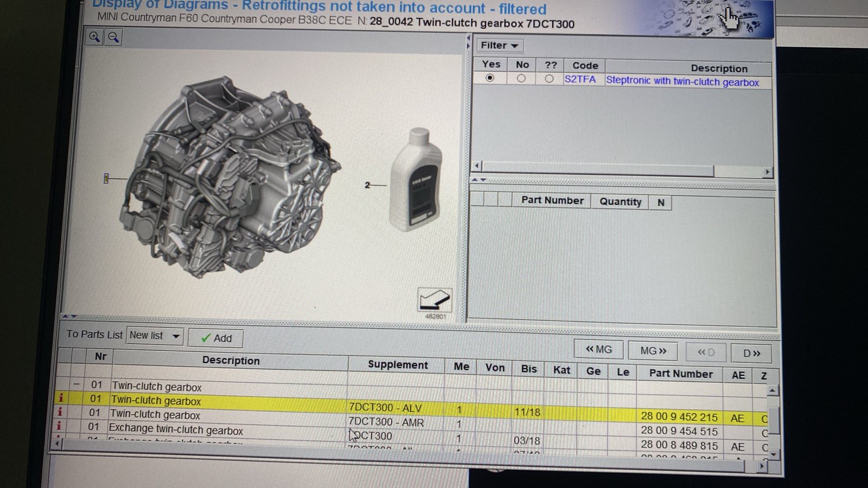Open the New list dropdown next to To Parts List
The image size is (868, 488).
click(176, 336)
